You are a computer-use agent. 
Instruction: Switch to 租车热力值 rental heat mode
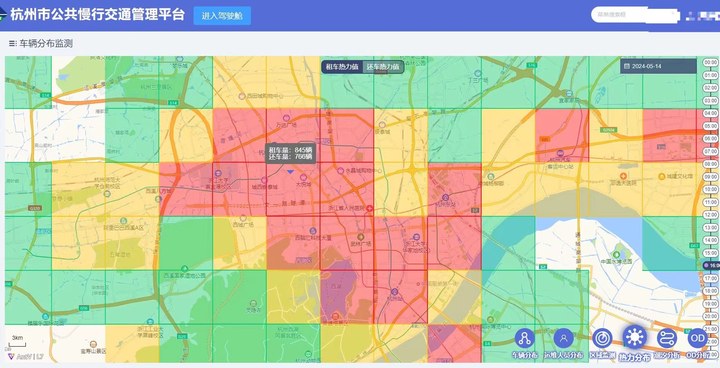[x=341, y=67]
